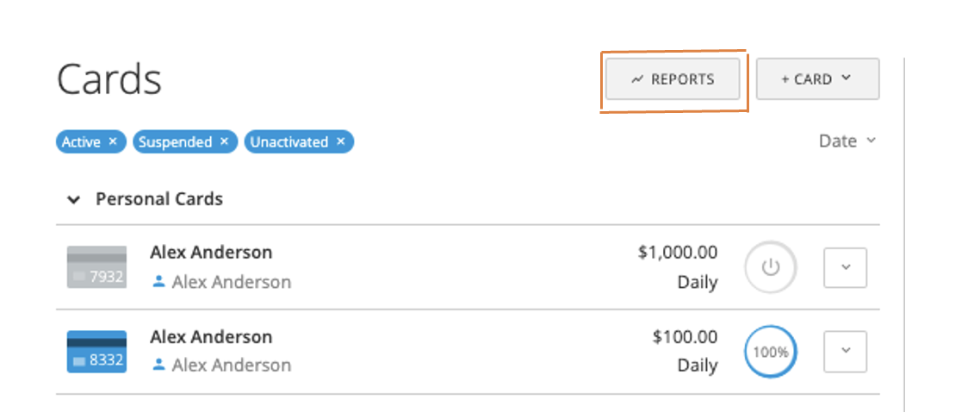Click the trend line icon in Reports

pyautogui.click(x=637, y=79)
